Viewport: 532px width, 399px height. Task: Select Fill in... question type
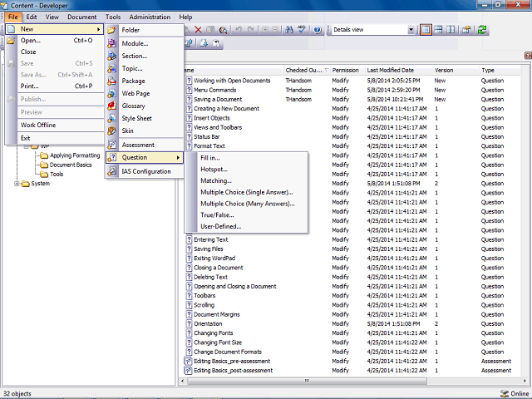point(246,158)
